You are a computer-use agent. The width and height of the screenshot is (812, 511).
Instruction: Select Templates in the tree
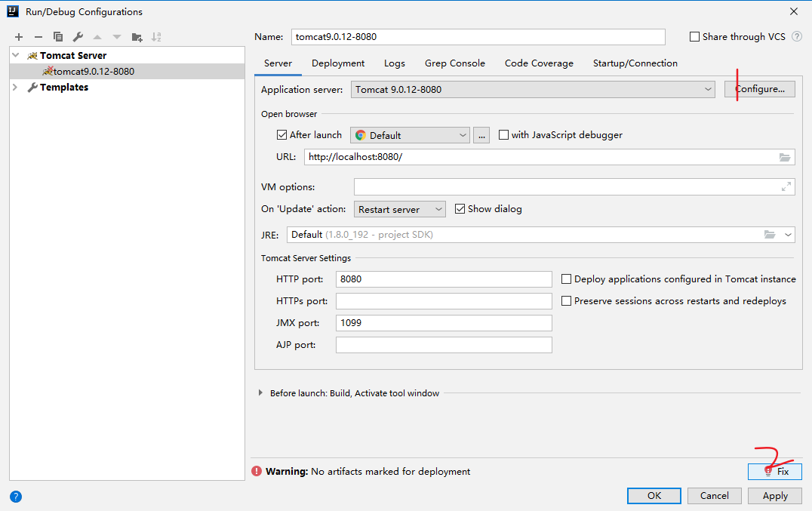pyautogui.click(x=63, y=87)
